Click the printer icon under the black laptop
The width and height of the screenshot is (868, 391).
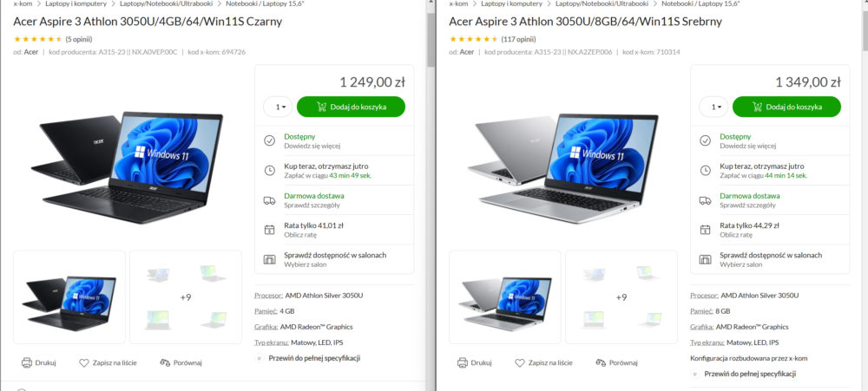27,362
